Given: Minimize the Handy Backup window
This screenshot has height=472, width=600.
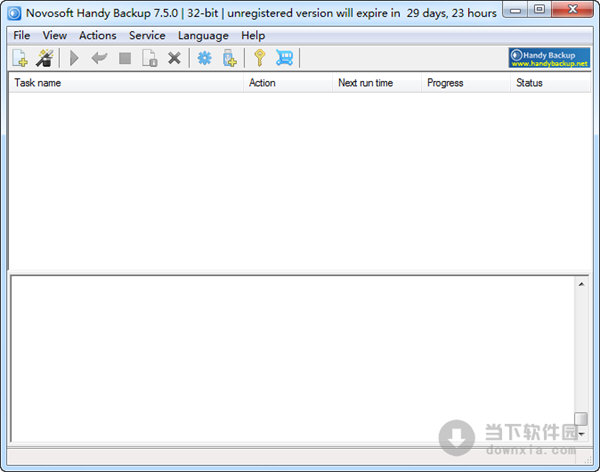Looking at the screenshot, I should pyautogui.click(x=515, y=10).
